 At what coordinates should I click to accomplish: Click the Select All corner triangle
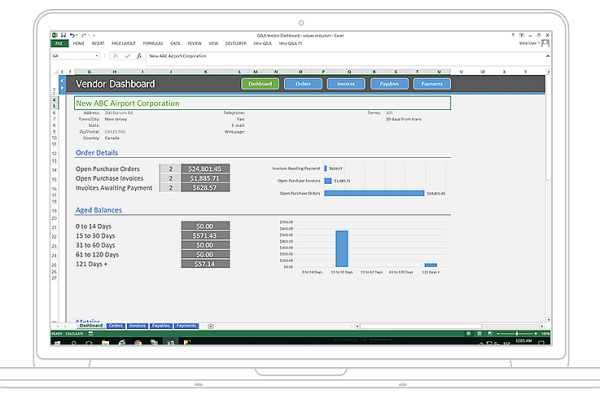[x=56, y=72]
